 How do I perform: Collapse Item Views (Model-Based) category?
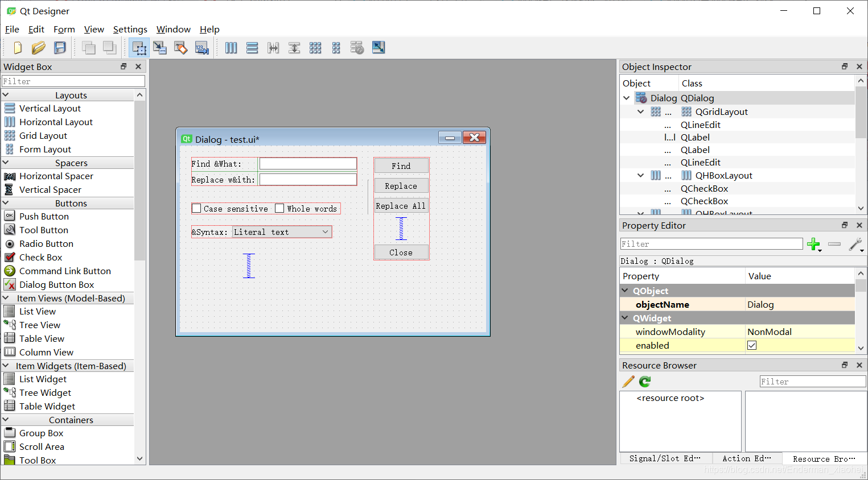(6, 298)
